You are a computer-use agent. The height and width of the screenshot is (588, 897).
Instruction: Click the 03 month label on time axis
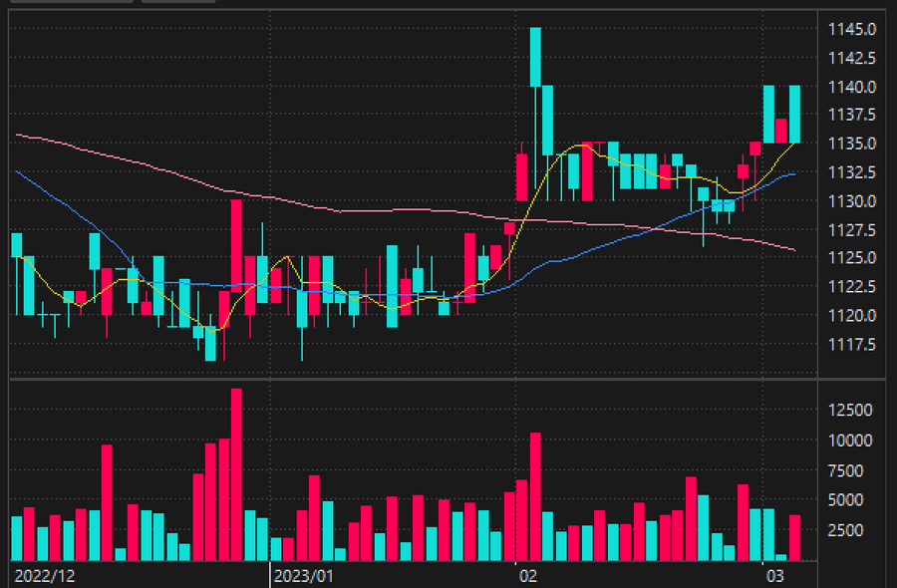pos(775,576)
